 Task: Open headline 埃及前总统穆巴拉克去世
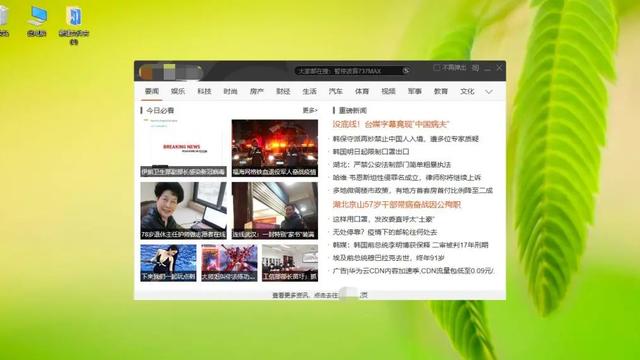click(389, 258)
